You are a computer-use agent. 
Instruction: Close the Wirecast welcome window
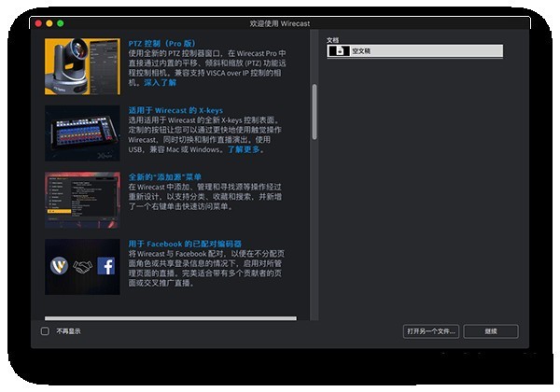38,23
